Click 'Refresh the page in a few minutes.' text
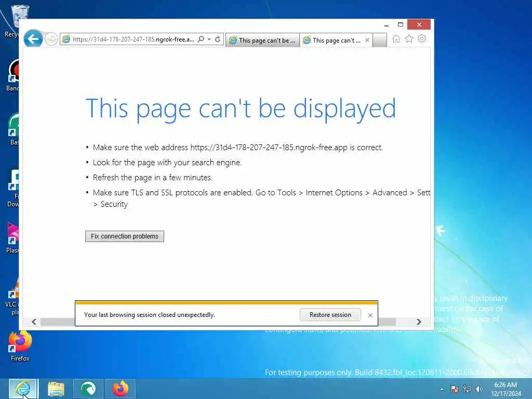The image size is (532, 399). pos(153,178)
